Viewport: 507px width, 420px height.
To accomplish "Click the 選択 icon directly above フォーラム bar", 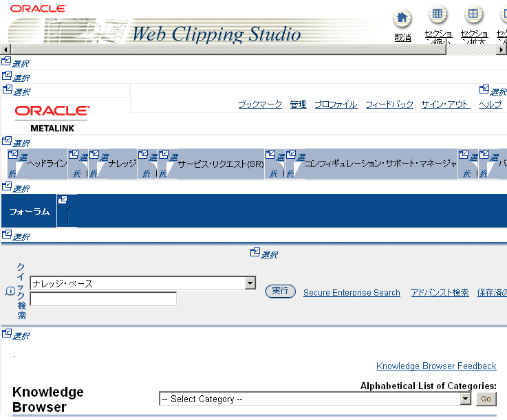I will [7, 186].
